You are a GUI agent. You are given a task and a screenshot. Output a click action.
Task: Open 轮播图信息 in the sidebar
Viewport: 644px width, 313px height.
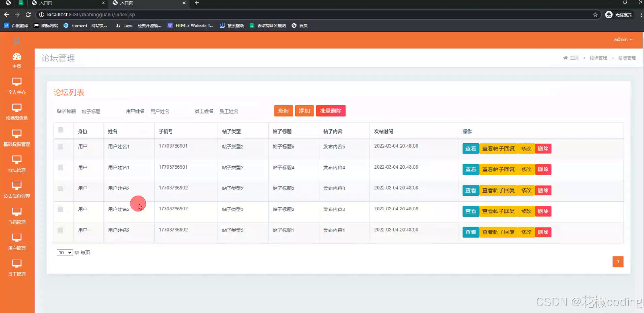17,112
